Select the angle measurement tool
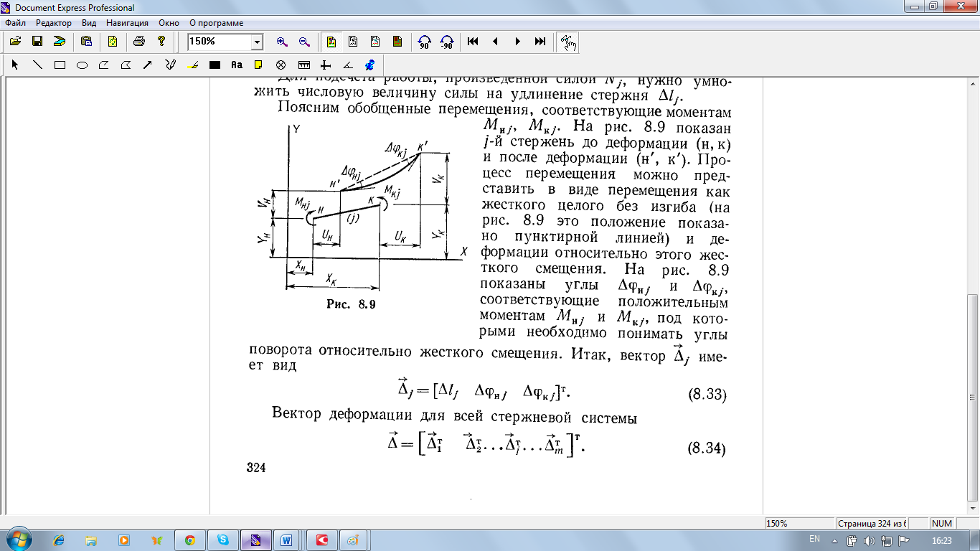 point(348,65)
